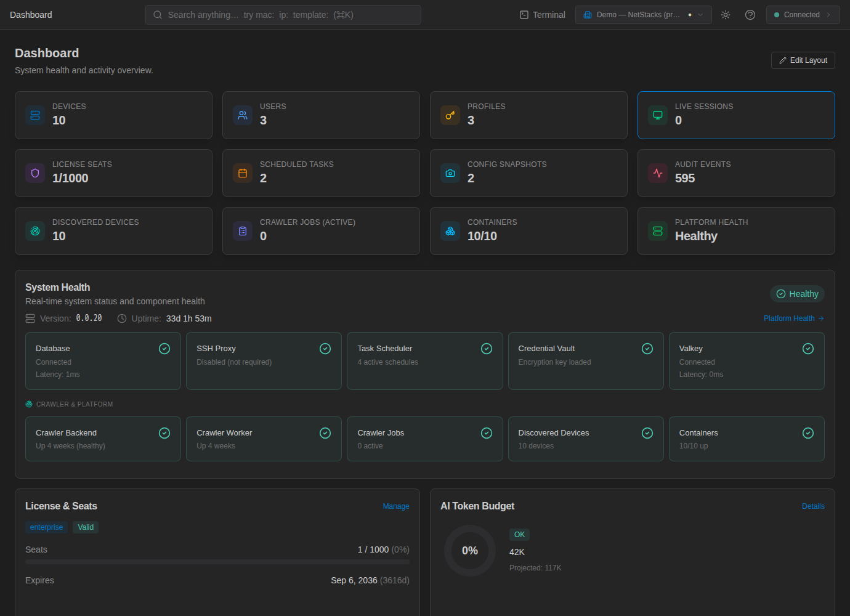Click the Live Sessions monitor icon
Screen dimensions: 850x616
[658, 115]
